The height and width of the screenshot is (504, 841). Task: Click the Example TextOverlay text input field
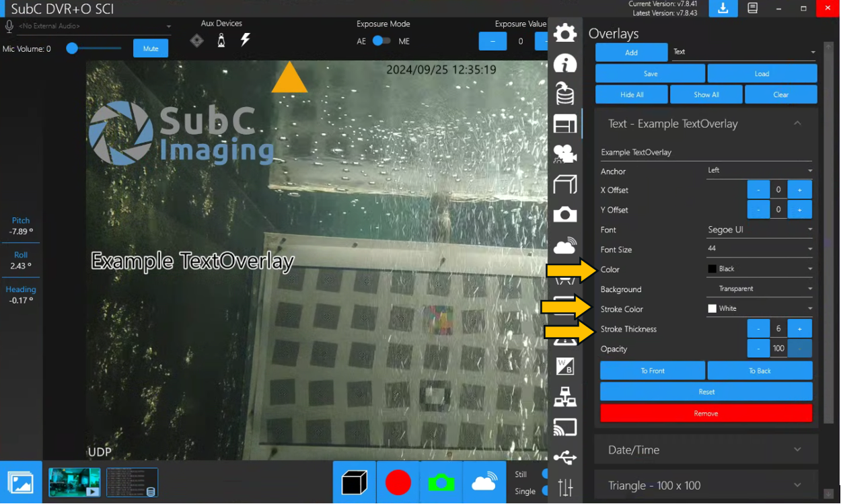[706, 153]
